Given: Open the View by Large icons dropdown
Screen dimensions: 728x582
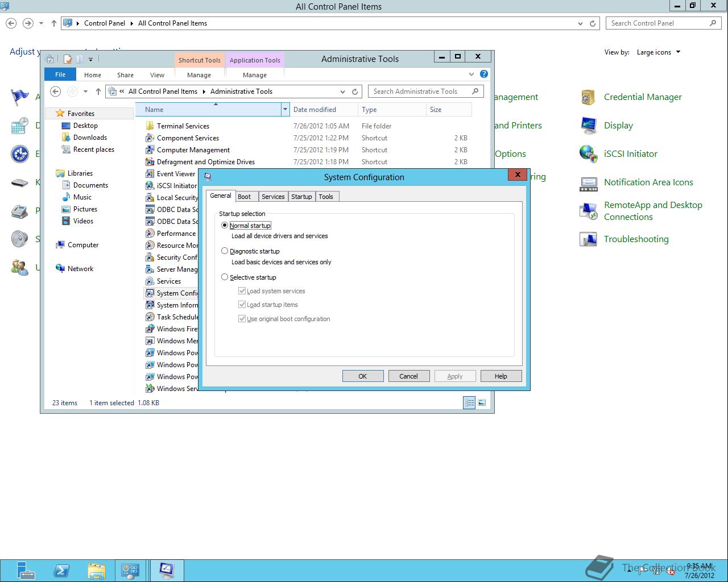Looking at the screenshot, I should [659, 52].
